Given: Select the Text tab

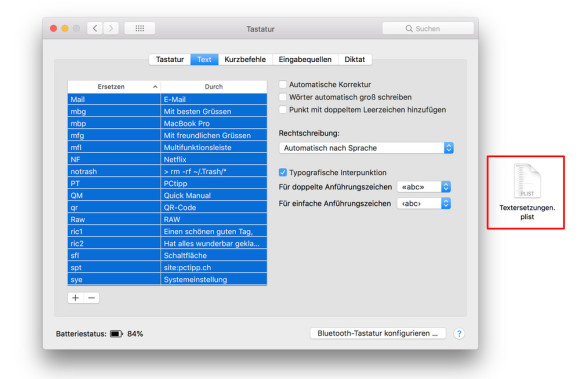Looking at the screenshot, I should pyautogui.click(x=205, y=60).
